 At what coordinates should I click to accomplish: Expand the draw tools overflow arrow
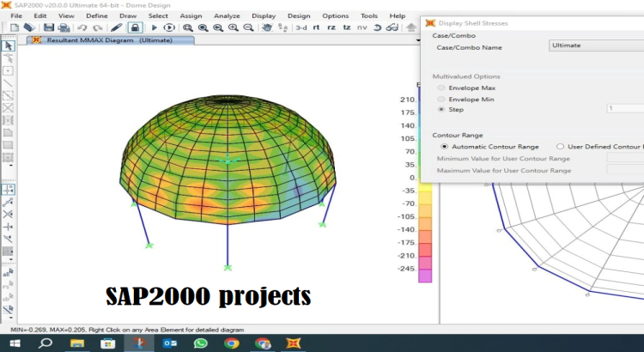(10, 166)
